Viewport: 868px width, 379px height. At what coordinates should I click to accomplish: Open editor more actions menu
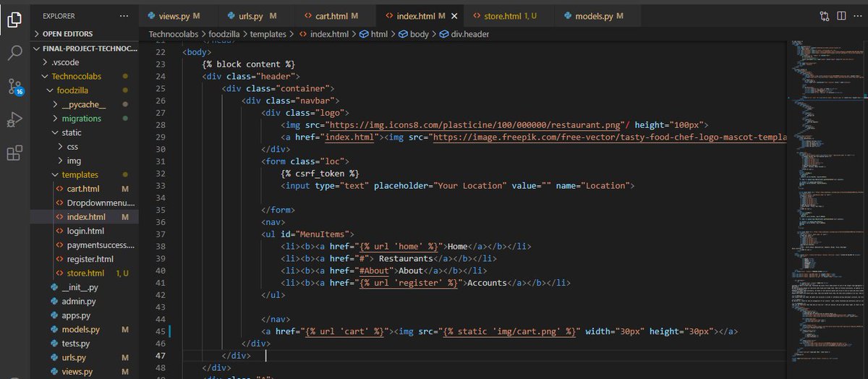pyautogui.click(x=857, y=15)
